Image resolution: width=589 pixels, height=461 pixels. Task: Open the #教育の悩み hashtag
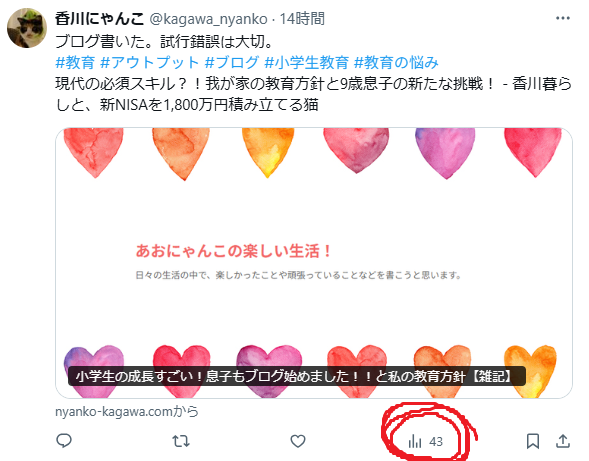coord(396,62)
